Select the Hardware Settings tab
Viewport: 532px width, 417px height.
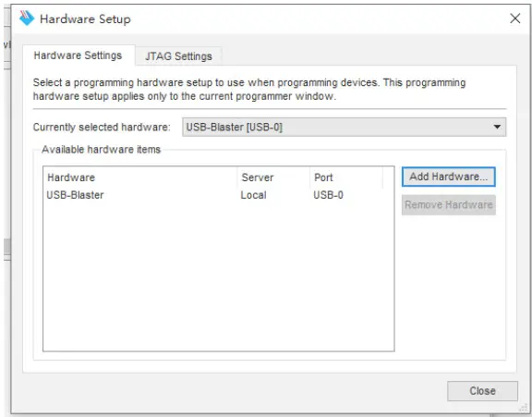coord(78,55)
